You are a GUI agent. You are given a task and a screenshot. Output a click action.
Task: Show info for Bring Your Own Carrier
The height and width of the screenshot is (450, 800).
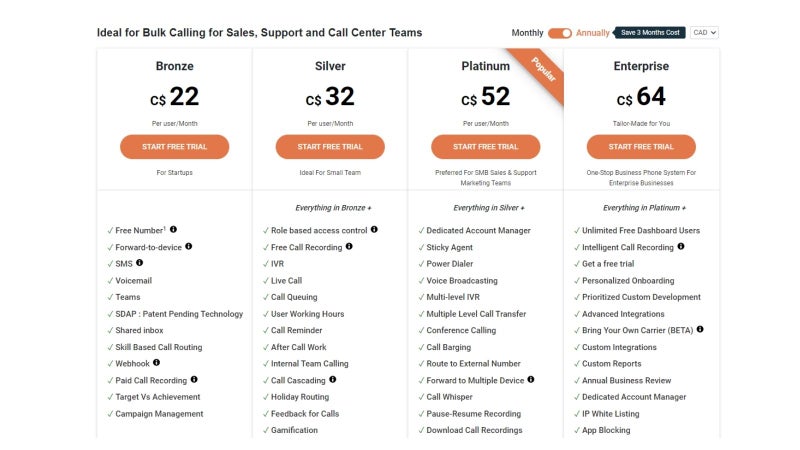coord(700,330)
